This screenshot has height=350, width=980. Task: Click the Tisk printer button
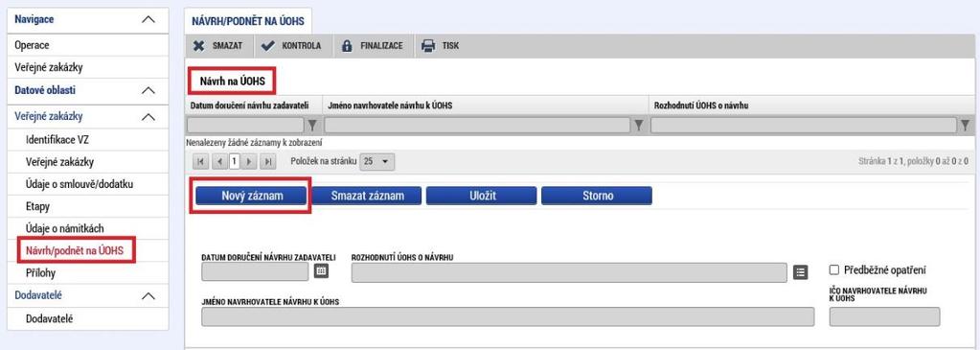tap(441, 46)
